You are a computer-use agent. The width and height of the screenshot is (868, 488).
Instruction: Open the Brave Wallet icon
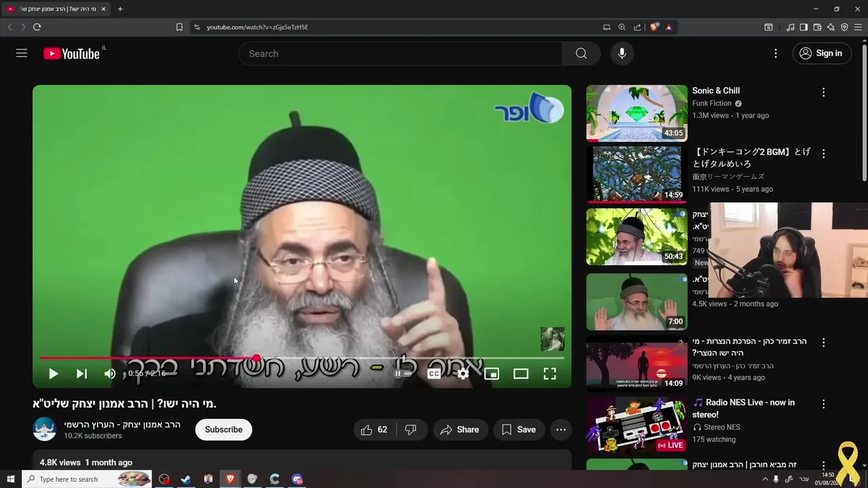[817, 27]
